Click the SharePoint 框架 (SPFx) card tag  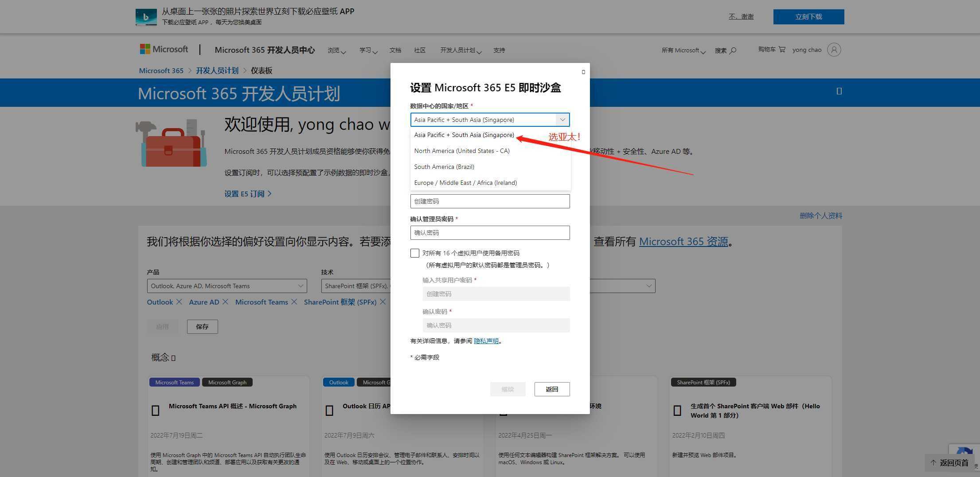pos(703,382)
